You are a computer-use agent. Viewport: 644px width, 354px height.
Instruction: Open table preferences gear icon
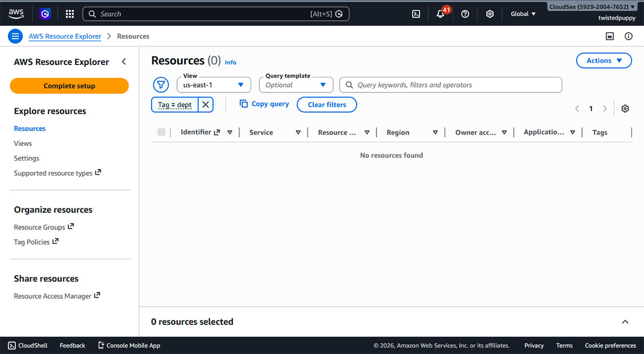(x=625, y=109)
